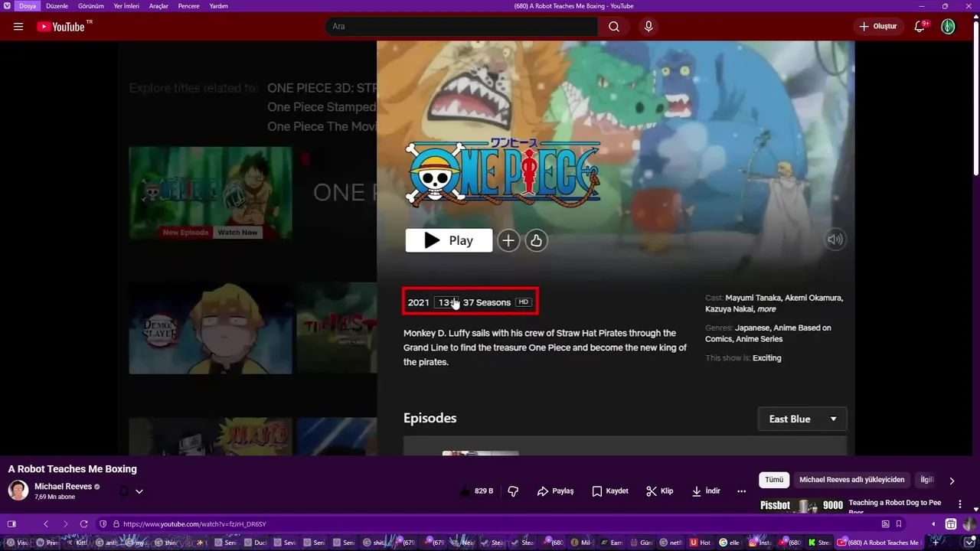Viewport: 980px width, 551px height.
Task: Open the Yer İmleri menu
Action: coord(127,6)
